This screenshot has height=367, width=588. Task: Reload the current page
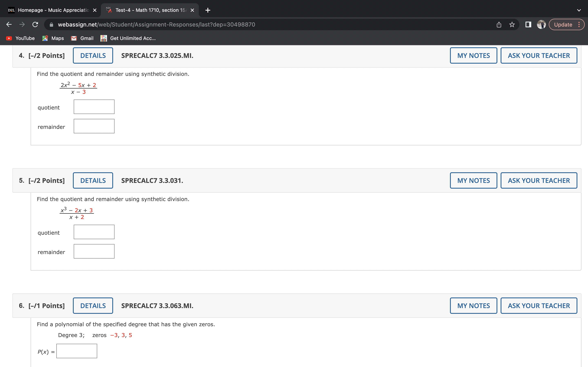tap(35, 24)
